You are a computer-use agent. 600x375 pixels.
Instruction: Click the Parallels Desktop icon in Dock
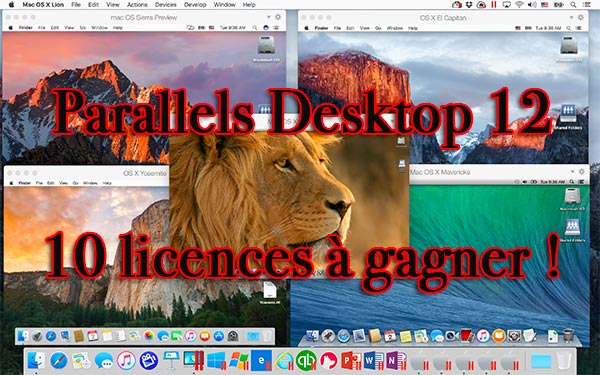(193, 360)
